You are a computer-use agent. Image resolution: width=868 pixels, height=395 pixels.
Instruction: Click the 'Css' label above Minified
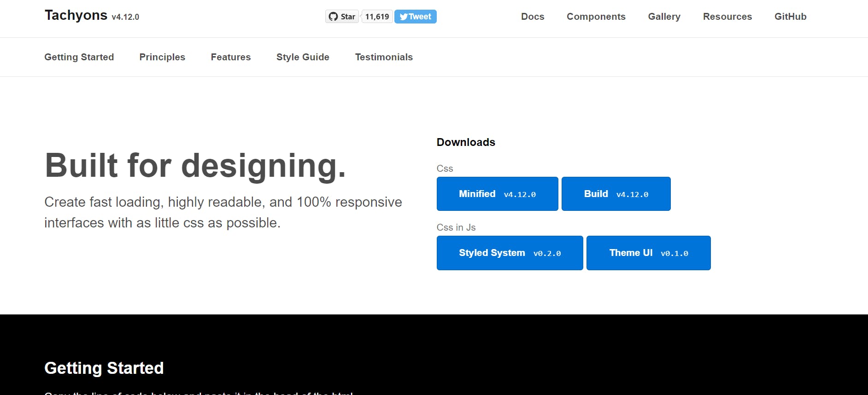[445, 168]
